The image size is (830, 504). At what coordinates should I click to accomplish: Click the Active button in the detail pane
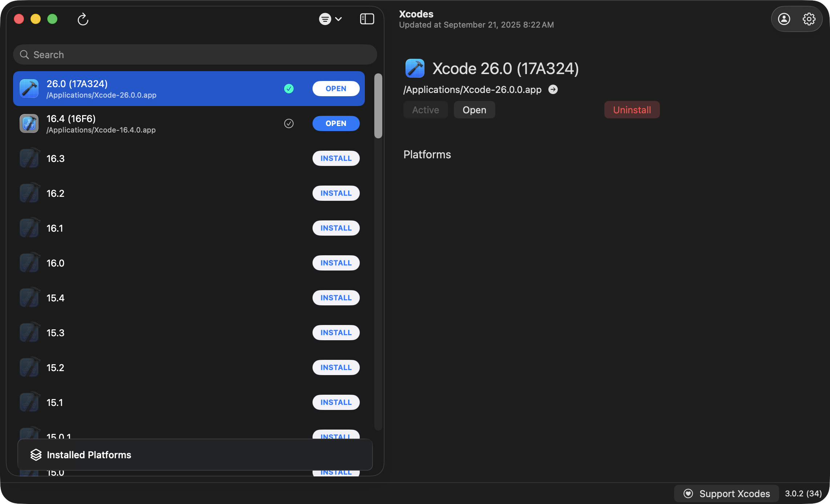tap(426, 110)
